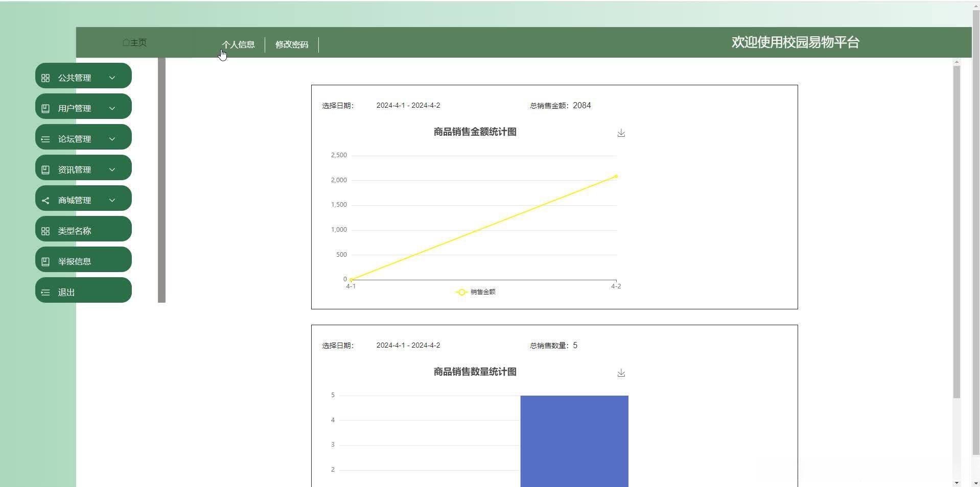Click the download icon on sales amount chart
The height and width of the screenshot is (487, 980).
(621, 133)
